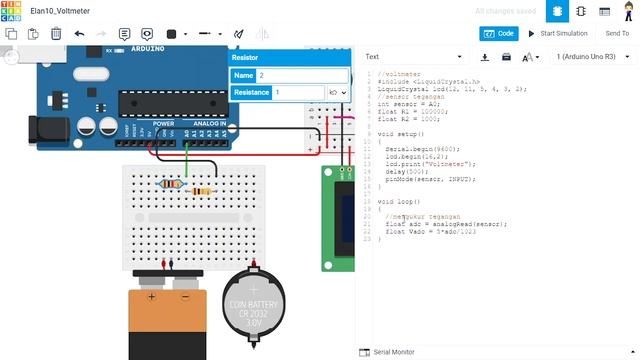
Task: Click code line float R1 = 100000
Action: point(413,111)
